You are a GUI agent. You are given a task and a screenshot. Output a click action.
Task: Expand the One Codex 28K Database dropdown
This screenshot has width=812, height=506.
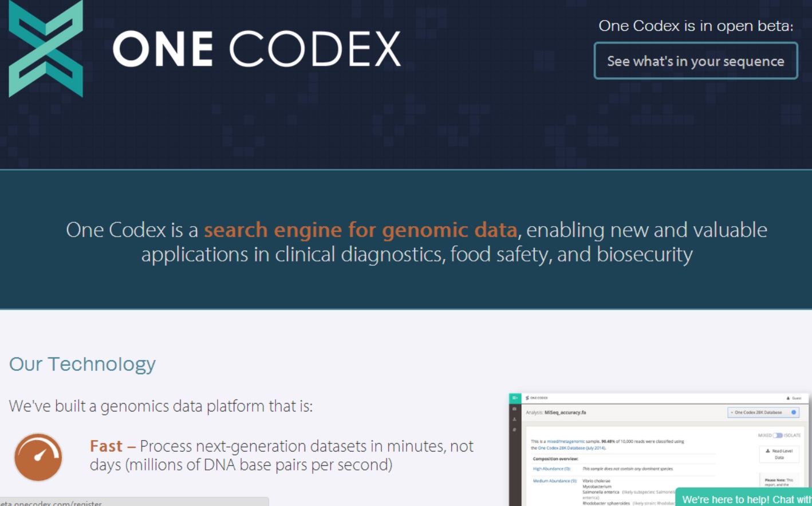click(x=763, y=412)
